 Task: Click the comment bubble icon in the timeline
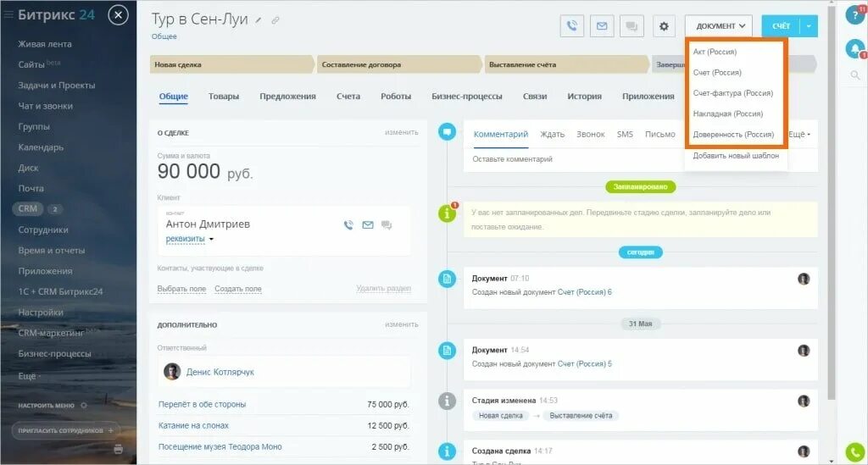click(x=447, y=131)
